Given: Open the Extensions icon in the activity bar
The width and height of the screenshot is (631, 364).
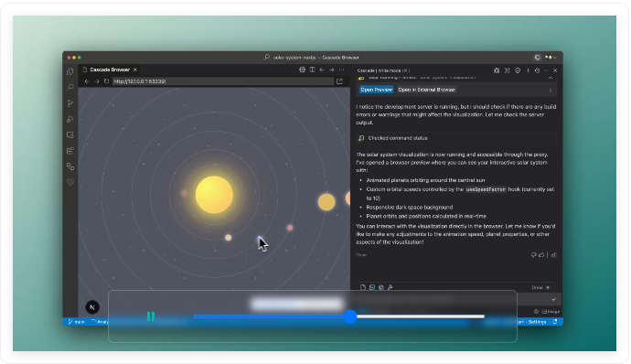Looking at the screenshot, I should [70, 151].
